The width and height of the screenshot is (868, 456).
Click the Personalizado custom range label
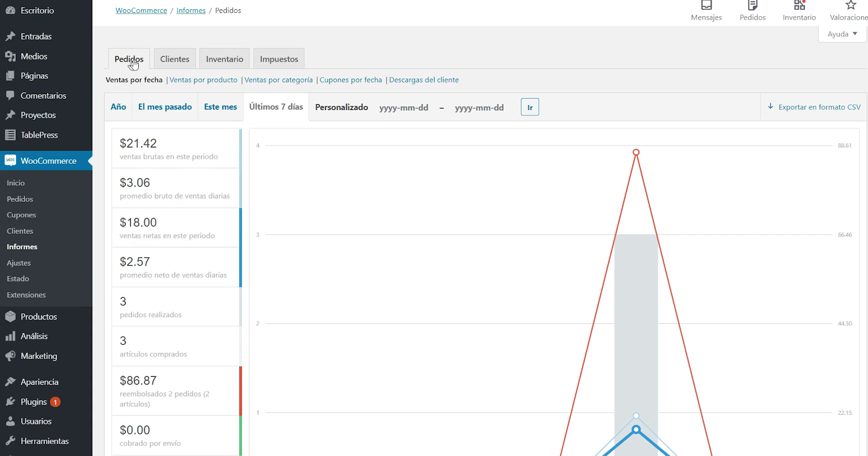point(342,107)
